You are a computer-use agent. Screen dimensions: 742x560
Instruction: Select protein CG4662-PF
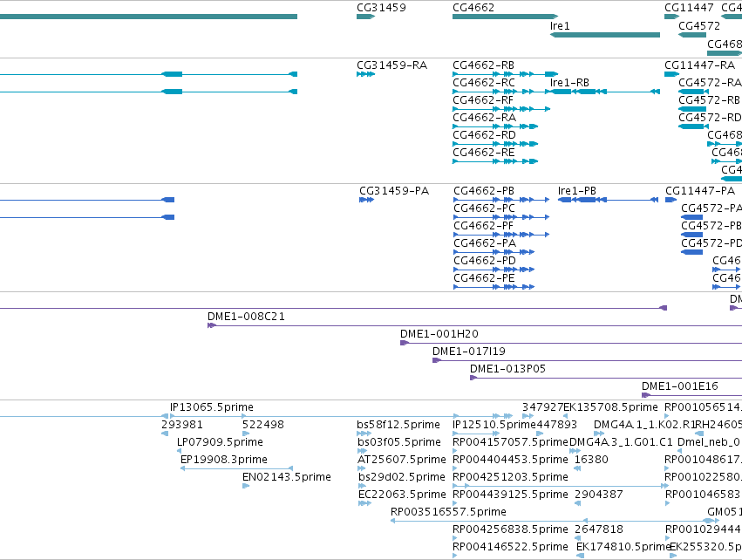pyautogui.click(x=483, y=226)
